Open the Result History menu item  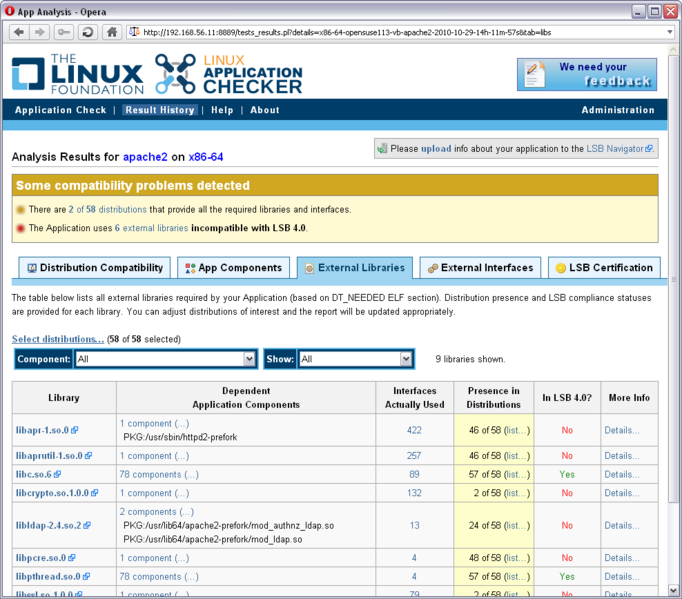pos(160,110)
